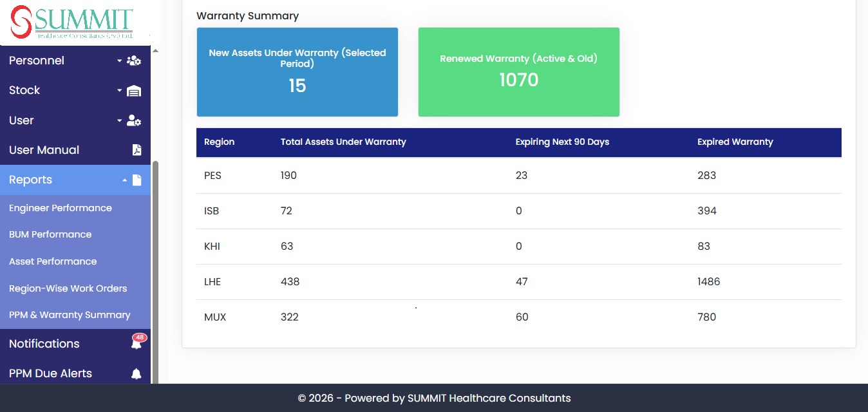This screenshot has height=412, width=868.
Task: Click the New Assets Under Warranty blue card
Action: coord(297,72)
